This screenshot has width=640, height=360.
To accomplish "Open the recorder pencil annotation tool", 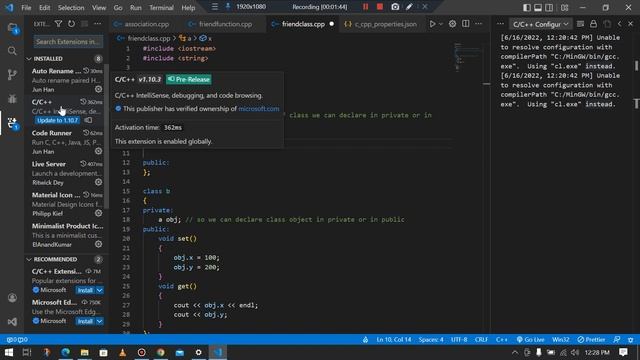I will click(409, 7).
